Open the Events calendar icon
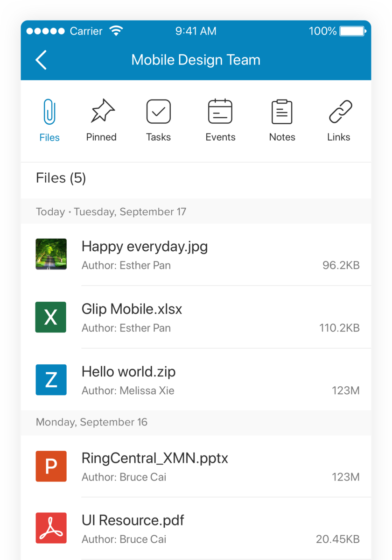Image resolution: width=392 pixels, height=560 pixels. pyautogui.click(x=220, y=112)
